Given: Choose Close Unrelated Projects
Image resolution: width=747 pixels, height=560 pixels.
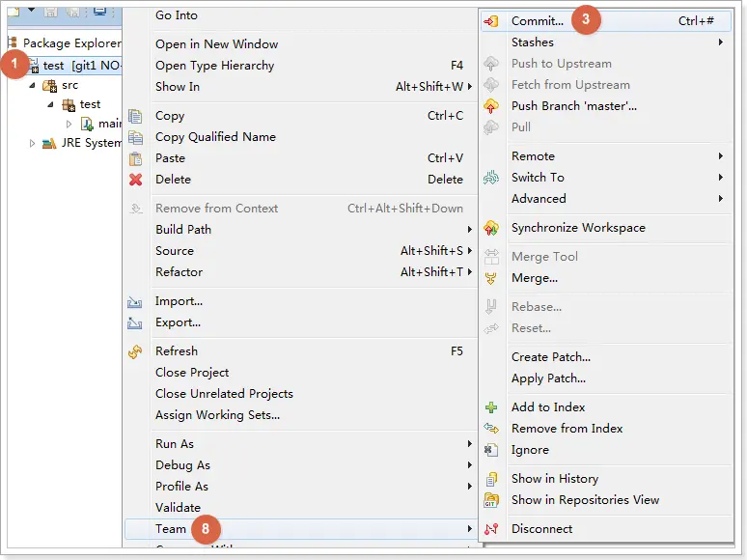Looking at the screenshot, I should tap(300, 394).
